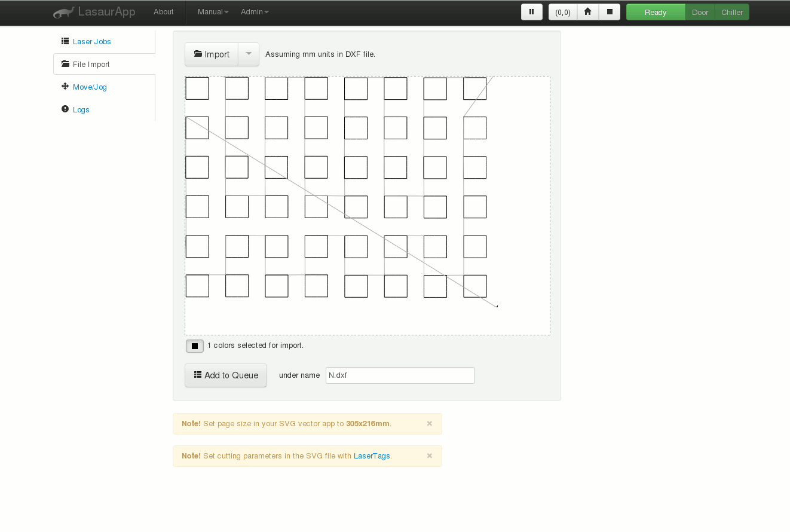Open the Import options dropdown arrow
790x532 pixels.
click(249, 54)
